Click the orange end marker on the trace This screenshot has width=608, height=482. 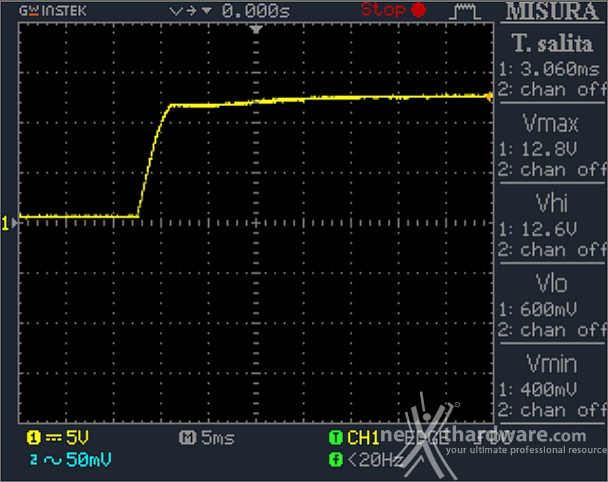click(489, 96)
